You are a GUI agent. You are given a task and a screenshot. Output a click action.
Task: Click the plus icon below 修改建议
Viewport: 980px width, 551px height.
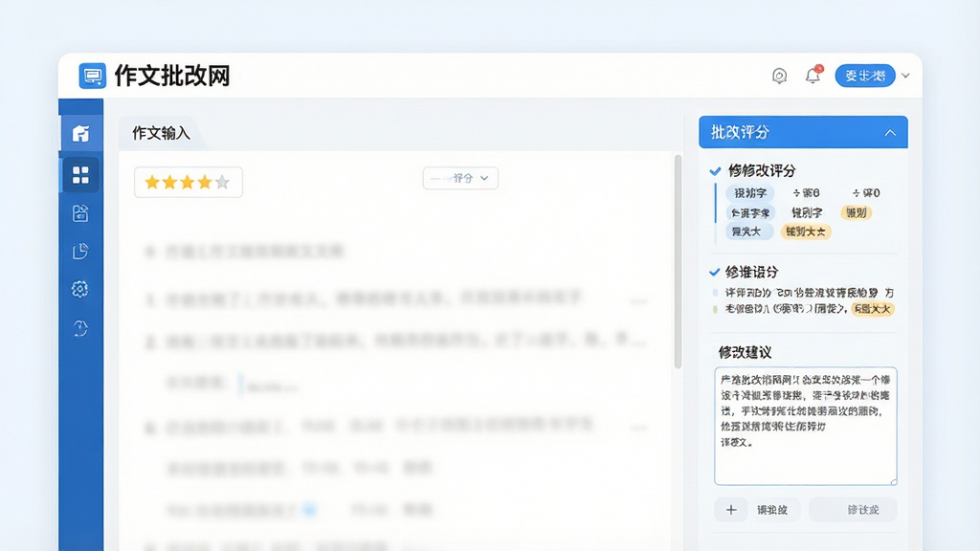[730, 510]
